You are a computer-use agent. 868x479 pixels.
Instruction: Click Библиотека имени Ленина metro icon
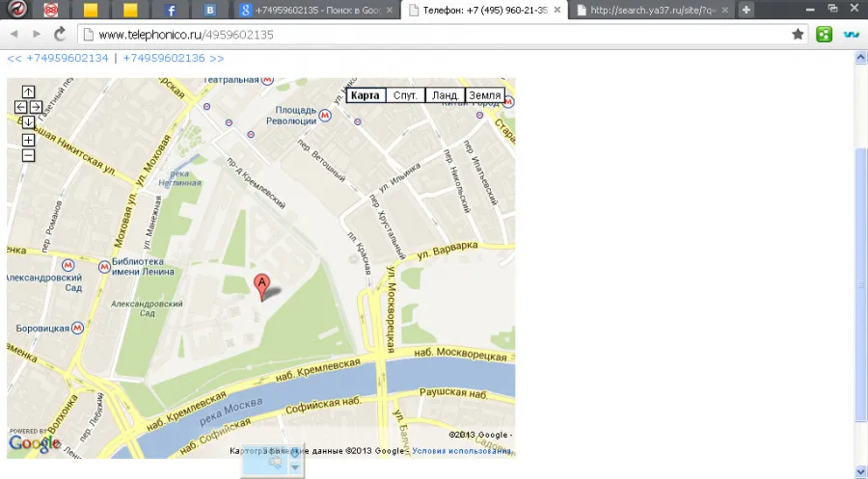[x=104, y=267]
